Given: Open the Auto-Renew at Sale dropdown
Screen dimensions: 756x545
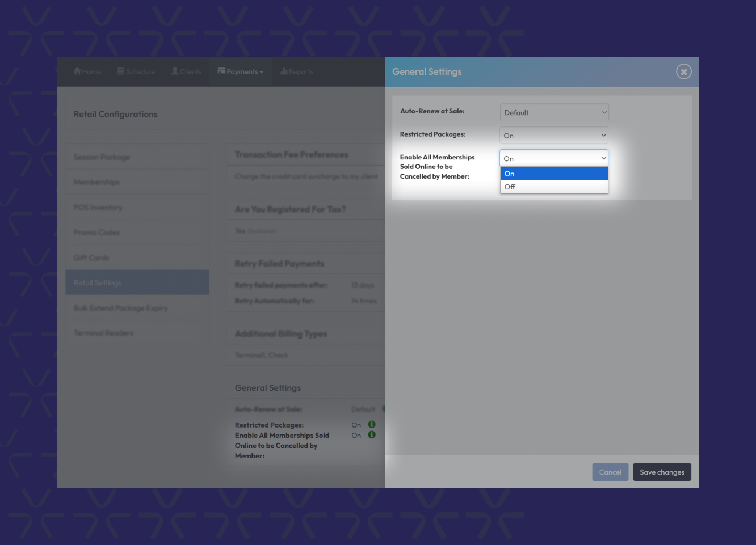Looking at the screenshot, I should 554,113.
